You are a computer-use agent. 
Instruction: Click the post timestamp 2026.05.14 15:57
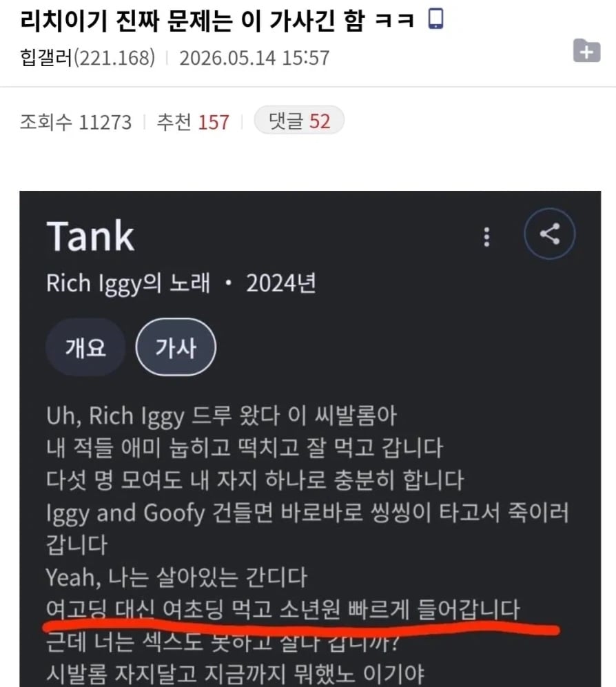pyautogui.click(x=254, y=58)
